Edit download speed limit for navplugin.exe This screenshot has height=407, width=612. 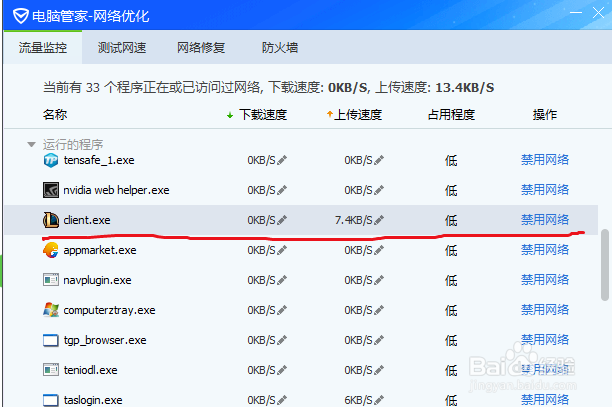[282, 280]
